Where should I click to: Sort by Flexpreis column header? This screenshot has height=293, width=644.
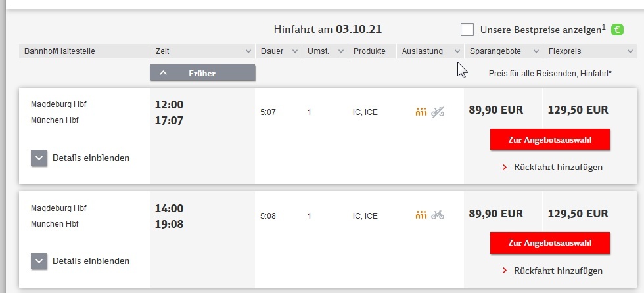pyautogui.click(x=589, y=51)
